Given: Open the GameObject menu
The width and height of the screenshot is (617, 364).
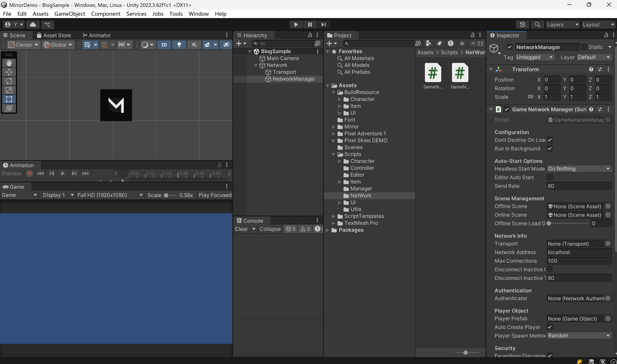Looking at the screenshot, I should (x=70, y=14).
